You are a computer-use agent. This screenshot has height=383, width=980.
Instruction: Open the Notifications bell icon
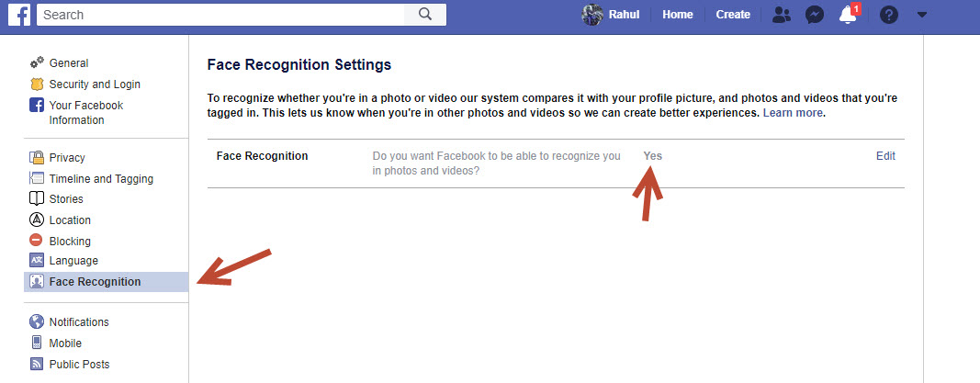(849, 15)
